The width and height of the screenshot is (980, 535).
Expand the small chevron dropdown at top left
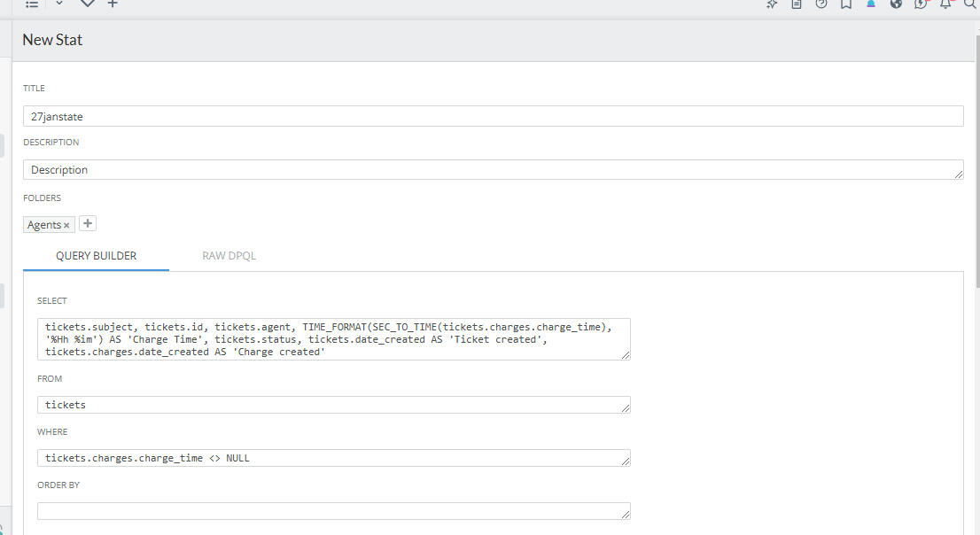[x=59, y=4]
